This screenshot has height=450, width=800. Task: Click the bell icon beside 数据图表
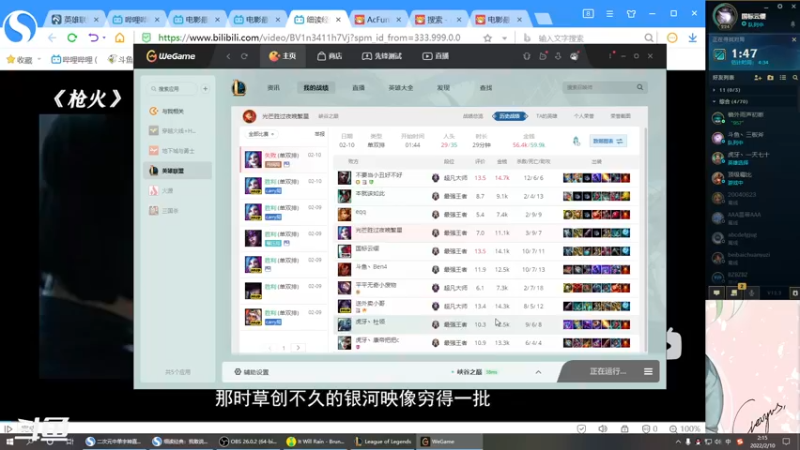pos(577,141)
